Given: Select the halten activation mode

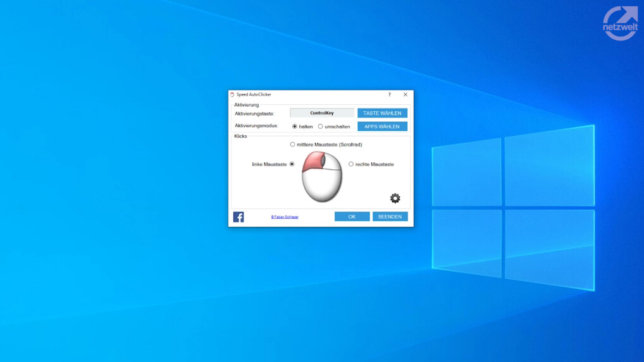Looking at the screenshot, I should (295, 126).
